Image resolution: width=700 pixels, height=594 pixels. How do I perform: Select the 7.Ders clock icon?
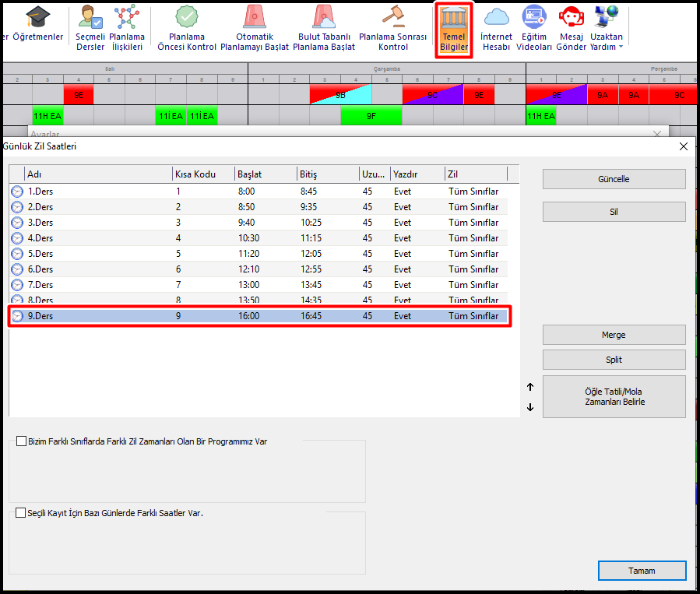click(17, 285)
